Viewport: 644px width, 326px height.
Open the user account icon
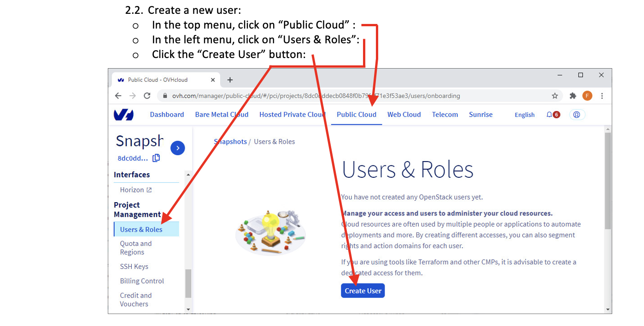(577, 115)
